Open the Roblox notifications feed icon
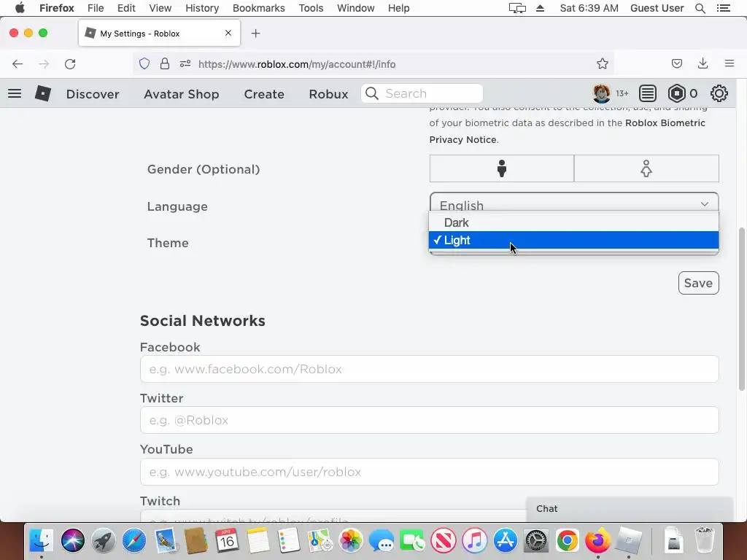Viewport: 747px width, 560px height. (648, 94)
